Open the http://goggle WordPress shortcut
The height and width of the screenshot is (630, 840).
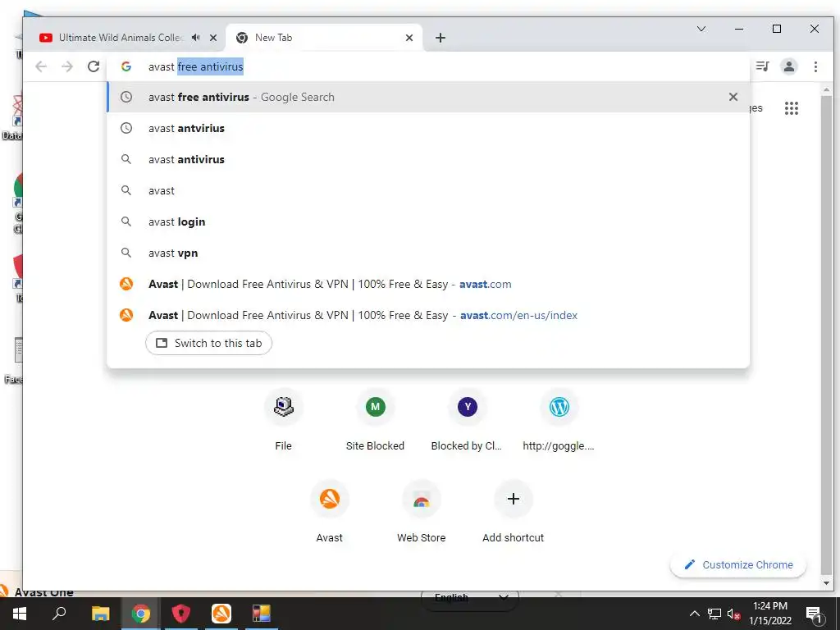pos(559,421)
